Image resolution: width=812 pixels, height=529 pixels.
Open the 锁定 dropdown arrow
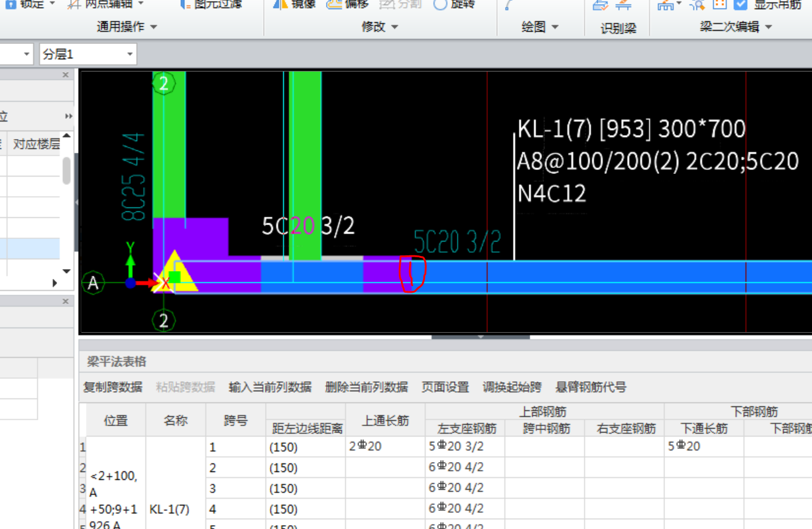coord(52,4)
